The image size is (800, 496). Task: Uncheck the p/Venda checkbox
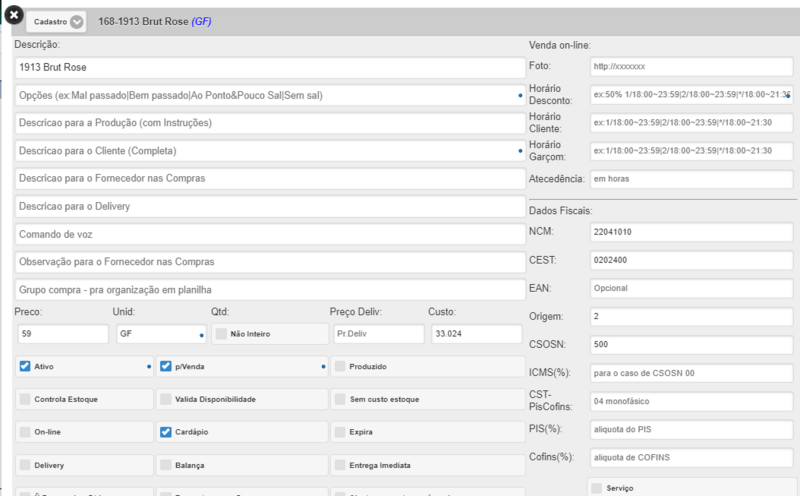tap(165, 366)
